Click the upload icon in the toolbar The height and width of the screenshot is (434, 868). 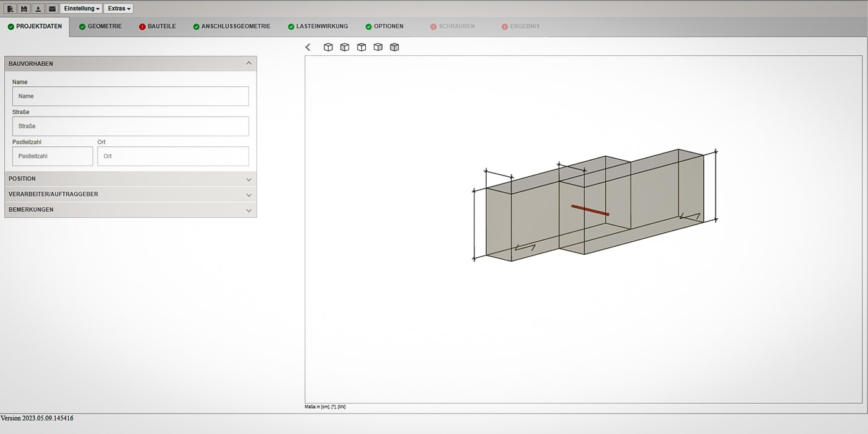[x=38, y=8]
